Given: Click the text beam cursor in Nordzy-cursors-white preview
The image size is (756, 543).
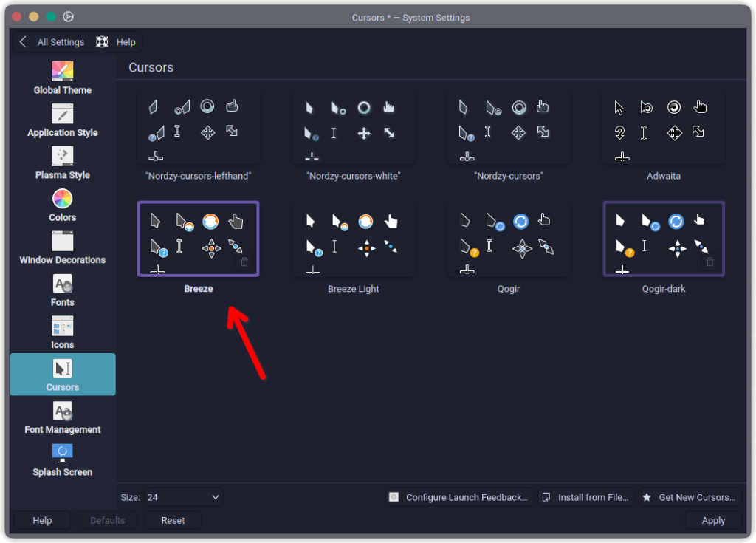Looking at the screenshot, I should (334, 133).
